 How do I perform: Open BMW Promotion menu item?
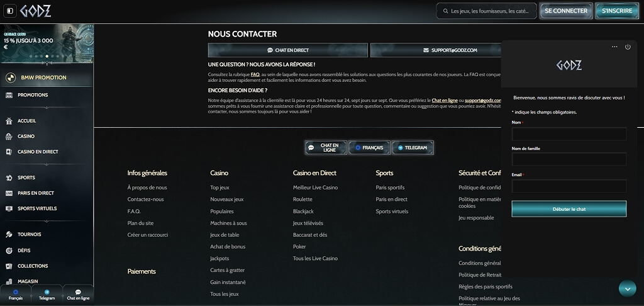pyautogui.click(x=47, y=77)
